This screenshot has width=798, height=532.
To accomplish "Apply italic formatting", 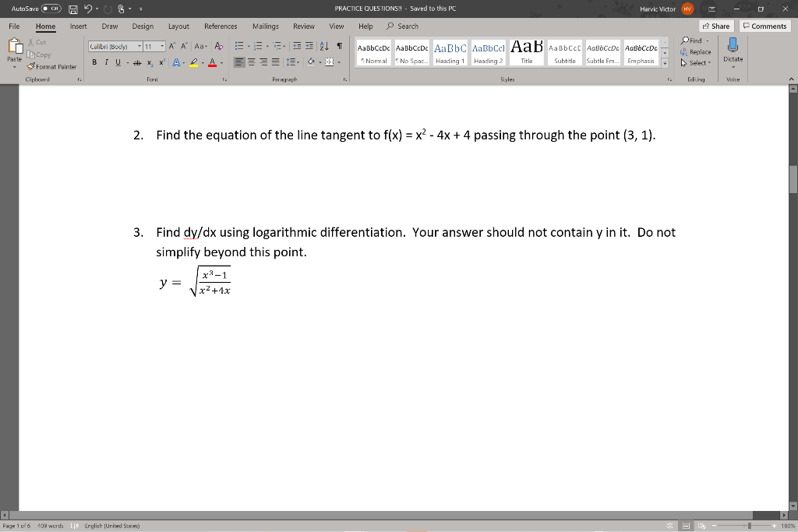I will (105, 61).
